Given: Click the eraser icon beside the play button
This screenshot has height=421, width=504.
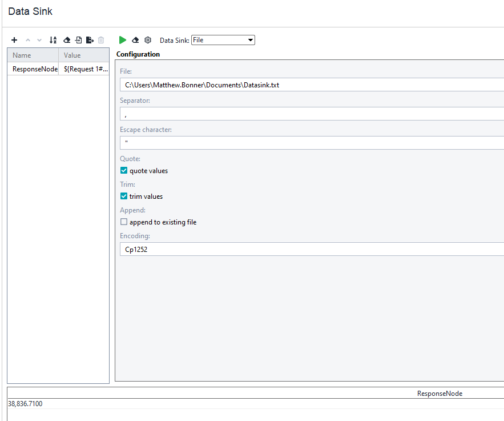Looking at the screenshot, I should 135,40.
